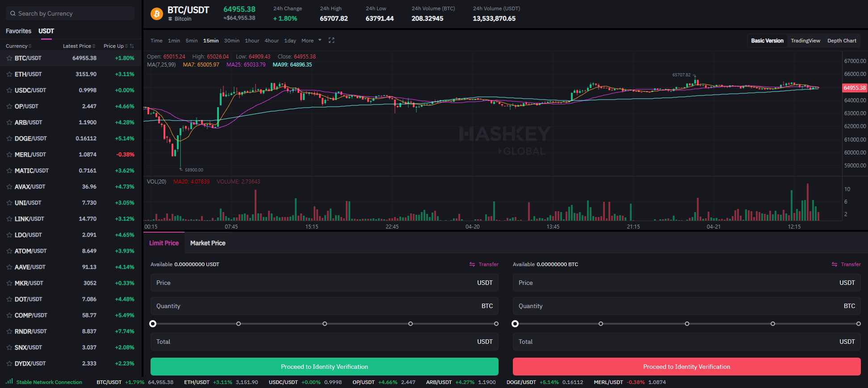Focus the buy Quantity input field
Viewport: 868px width, 388px height.
(324, 306)
